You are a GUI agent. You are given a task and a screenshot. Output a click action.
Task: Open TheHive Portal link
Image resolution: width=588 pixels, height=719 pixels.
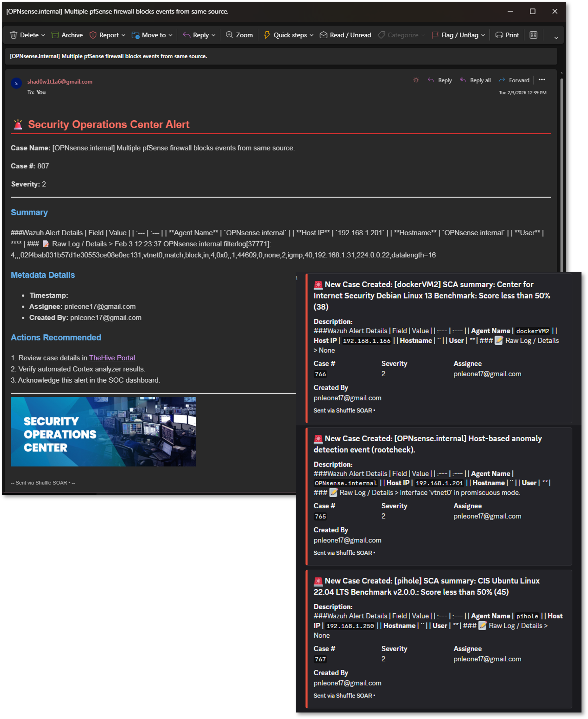pyautogui.click(x=112, y=358)
